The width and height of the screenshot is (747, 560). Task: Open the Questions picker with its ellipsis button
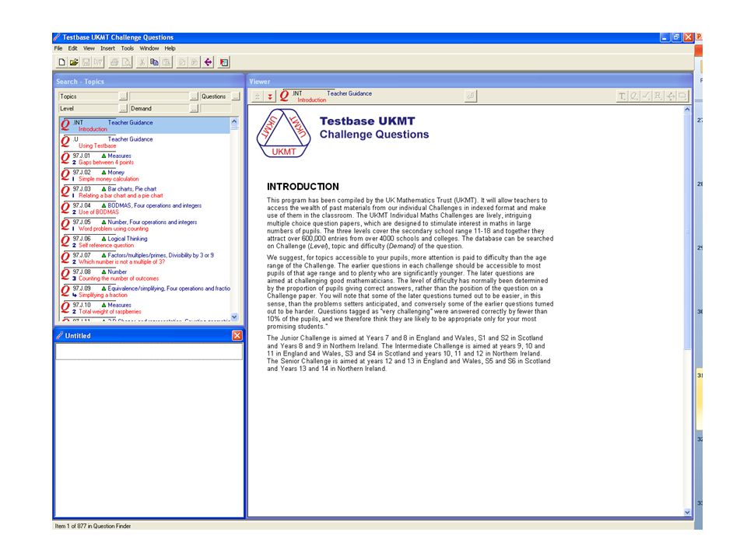pos(236,96)
